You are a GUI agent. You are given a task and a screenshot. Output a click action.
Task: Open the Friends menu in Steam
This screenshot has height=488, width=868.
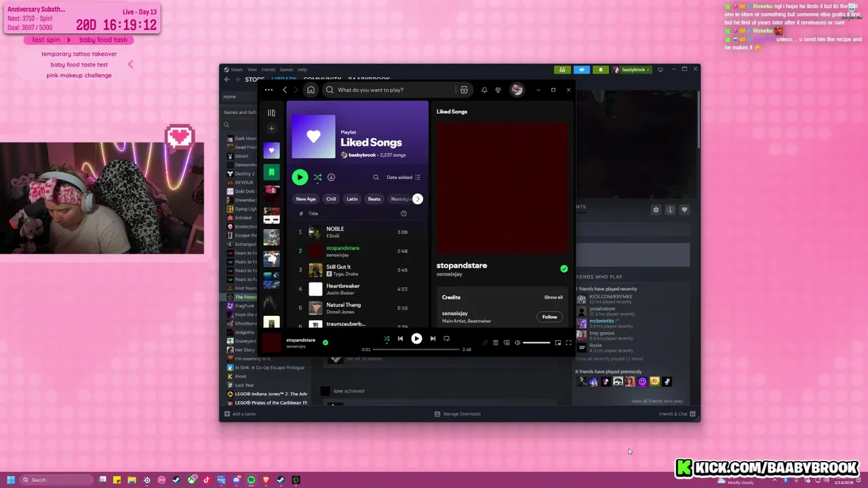tap(268, 70)
